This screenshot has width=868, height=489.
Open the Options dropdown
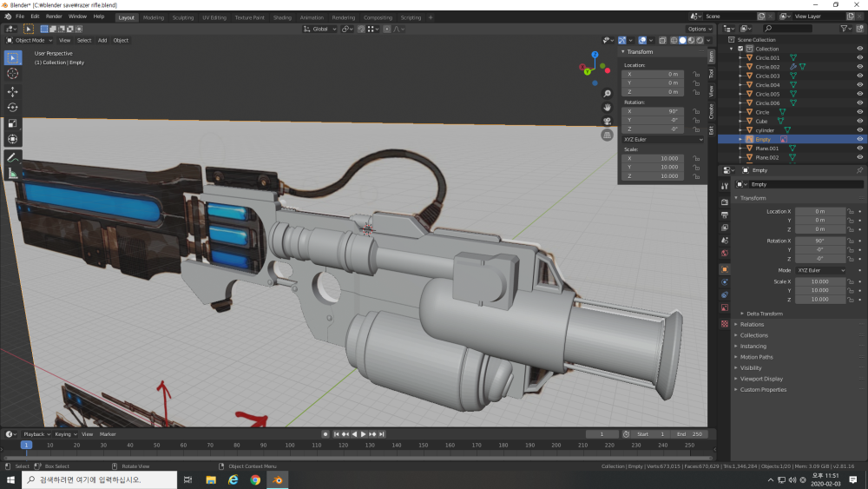pyautogui.click(x=700, y=29)
